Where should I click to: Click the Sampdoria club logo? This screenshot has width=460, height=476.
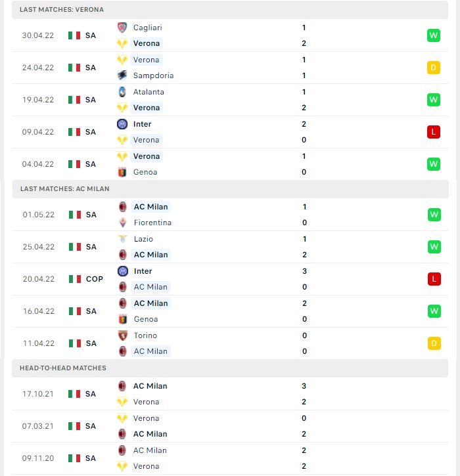(x=122, y=76)
